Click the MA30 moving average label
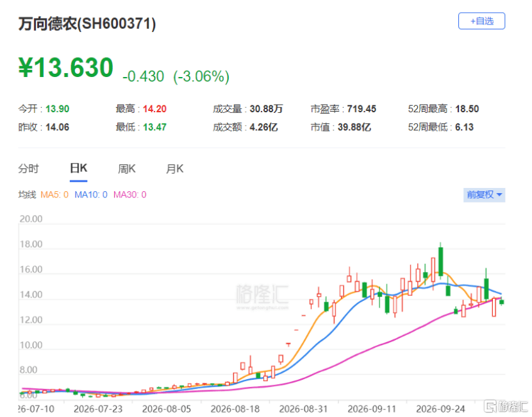 pos(129,194)
